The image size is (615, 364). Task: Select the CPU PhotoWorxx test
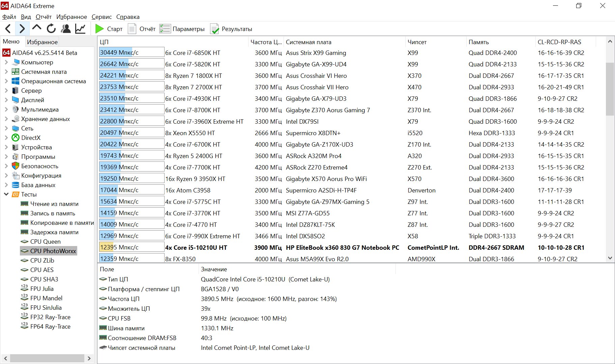pyautogui.click(x=53, y=251)
